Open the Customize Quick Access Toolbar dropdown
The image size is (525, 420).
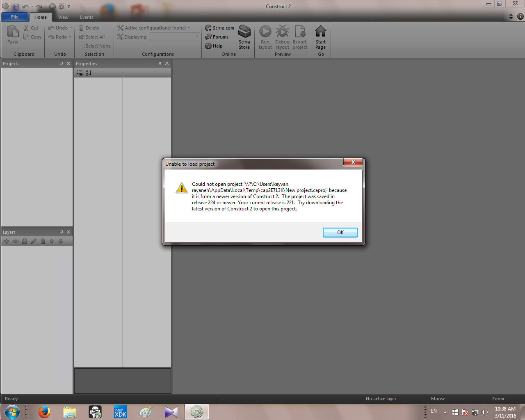[69, 6]
